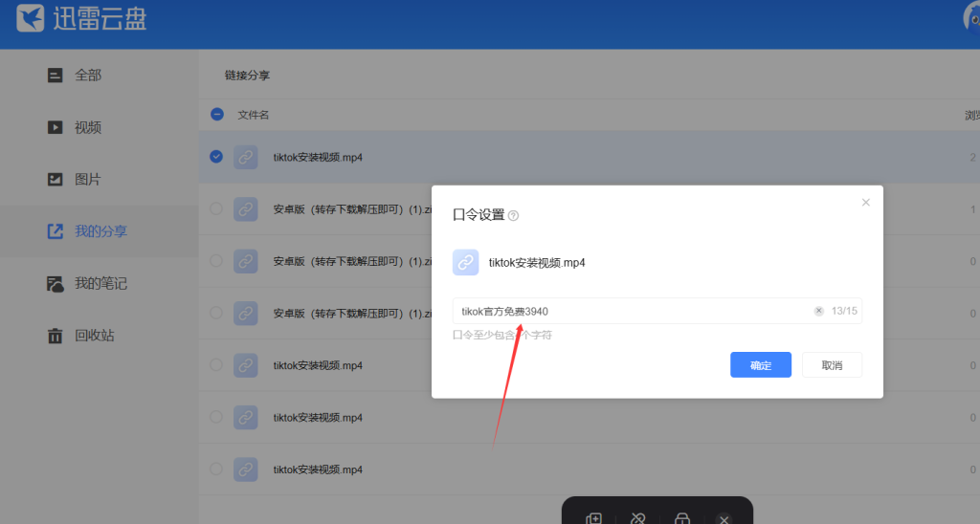Open 图片 in the sidebar
The width and height of the screenshot is (980, 524).
[x=87, y=179]
